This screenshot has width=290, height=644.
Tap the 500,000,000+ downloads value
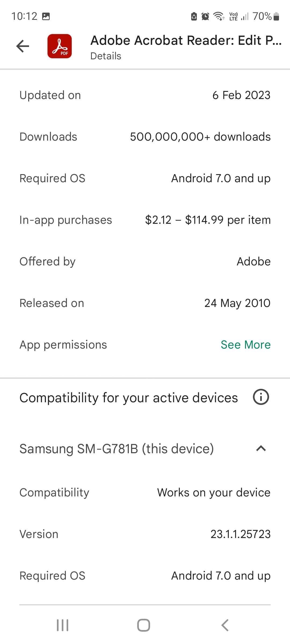(200, 137)
